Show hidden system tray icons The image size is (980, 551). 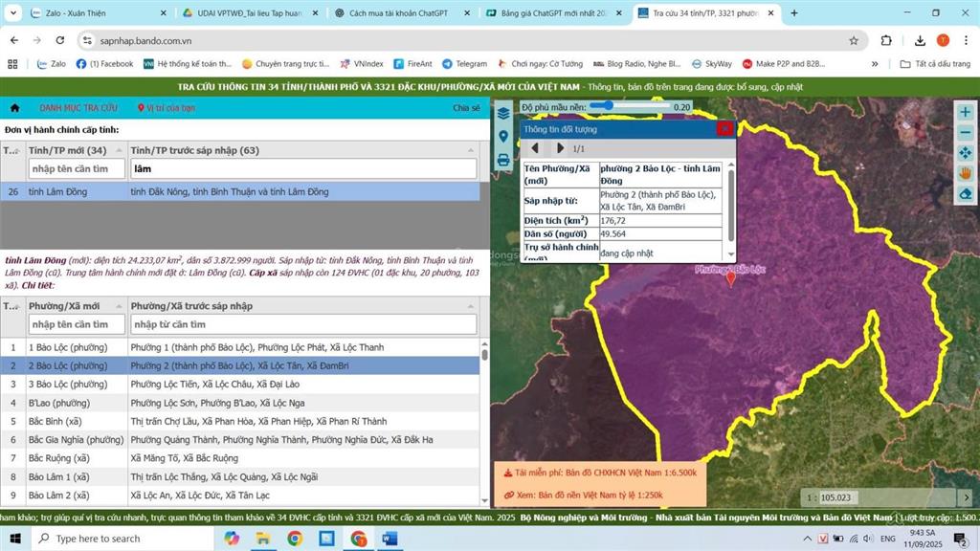807,539
